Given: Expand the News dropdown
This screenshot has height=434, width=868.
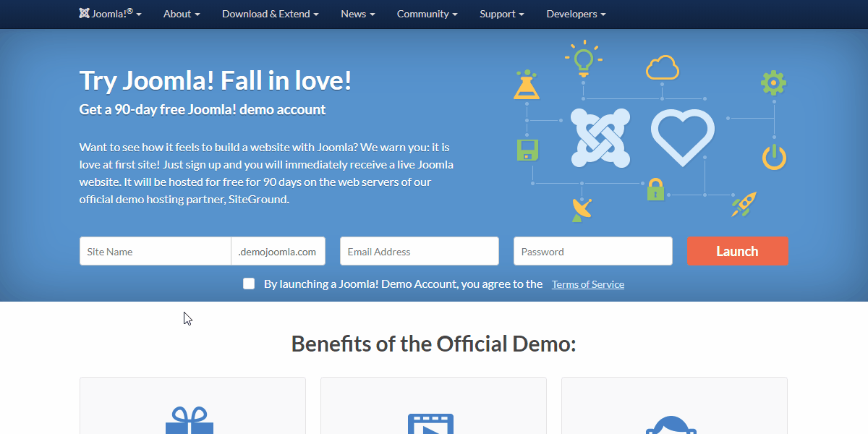Looking at the screenshot, I should (358, 14).
